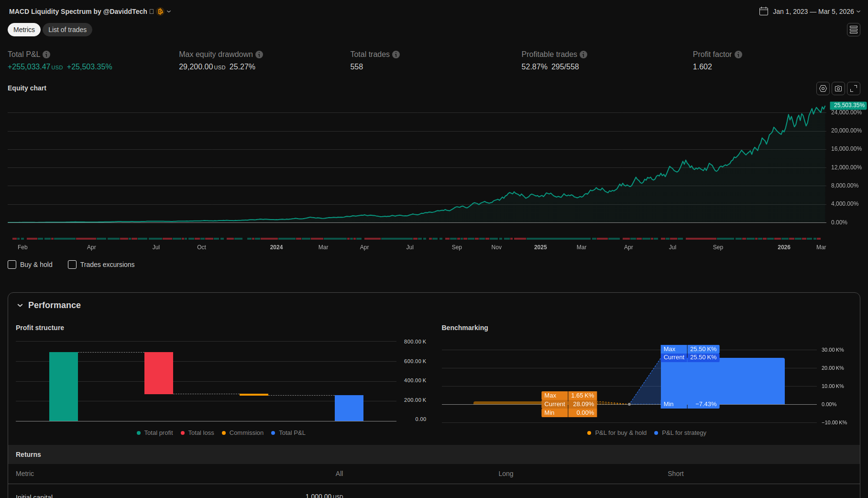Open the equity chart settings icon
The image size is (868, 498).
click(823, 89)
